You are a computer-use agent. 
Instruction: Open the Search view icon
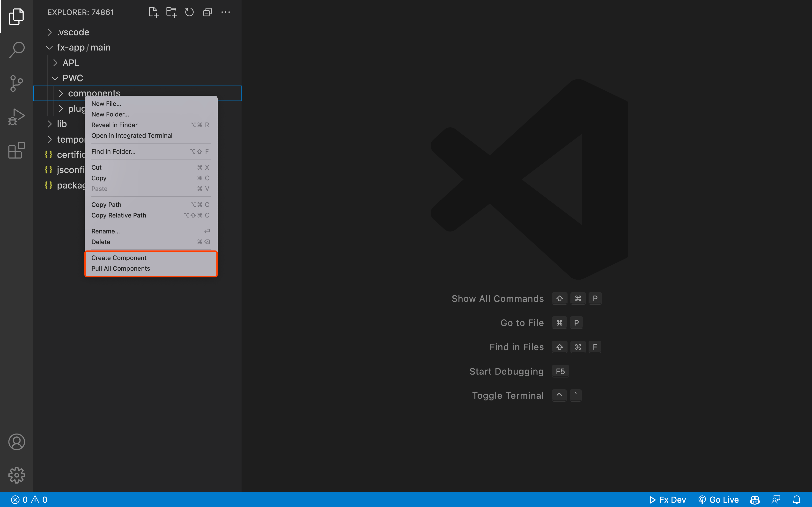click(x=16, y=50)
